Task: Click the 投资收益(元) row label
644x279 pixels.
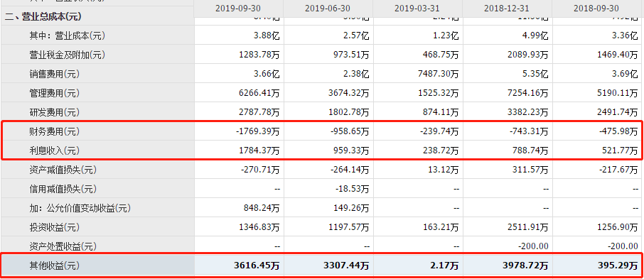Action: coord(54,227)
